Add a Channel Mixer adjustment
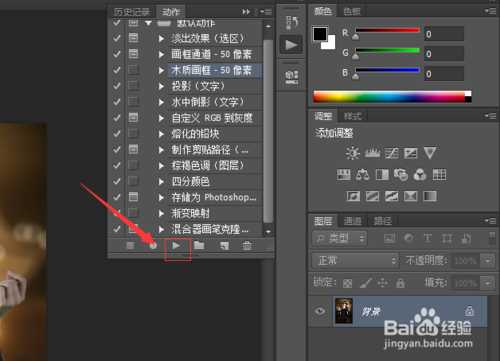The width and height of the screenshot is (500, 361). pyautogui.click(x=420, y=174)
